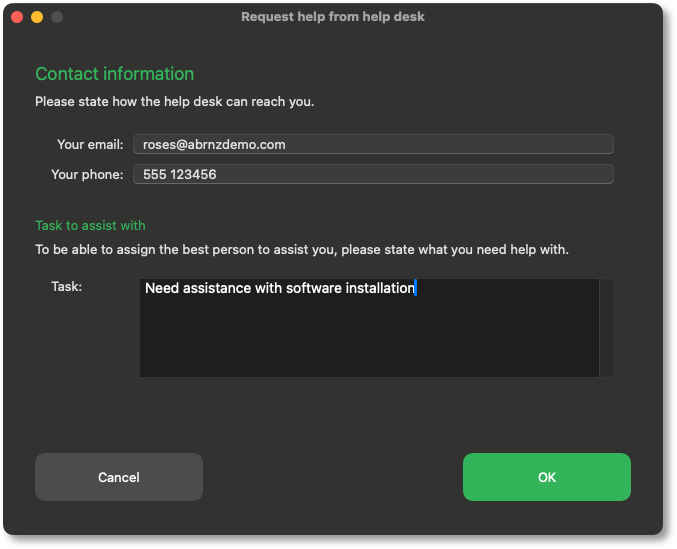
Task: Click the Task field vertical scrollbar
Action: [606, 328]
